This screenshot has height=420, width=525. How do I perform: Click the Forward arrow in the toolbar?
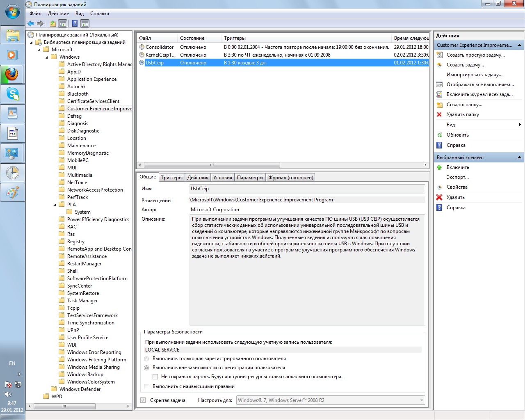[x=40, y=23]
